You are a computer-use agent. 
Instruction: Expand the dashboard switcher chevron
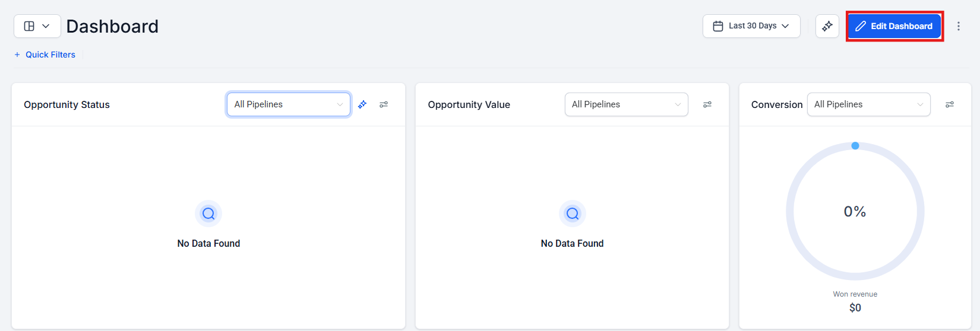(x=46, y=26)
